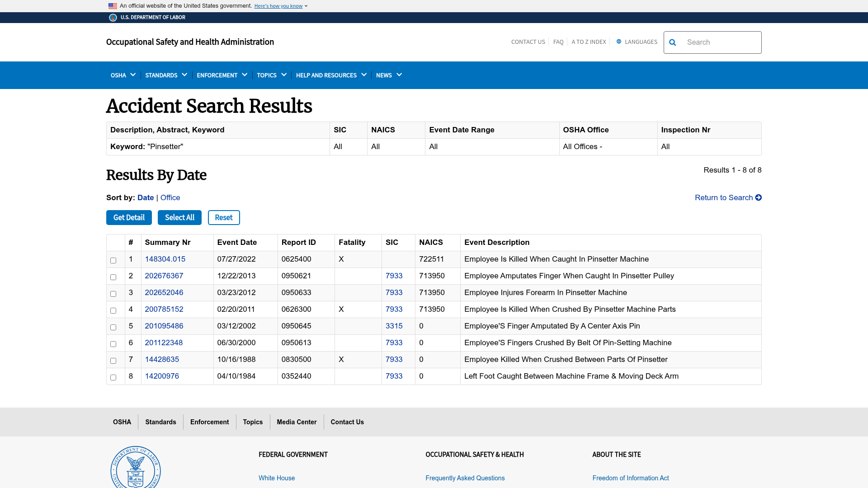Open the Media Center footer link
Image resolution: width=868 pixels, height=488 pixels.
coord(297,422)
